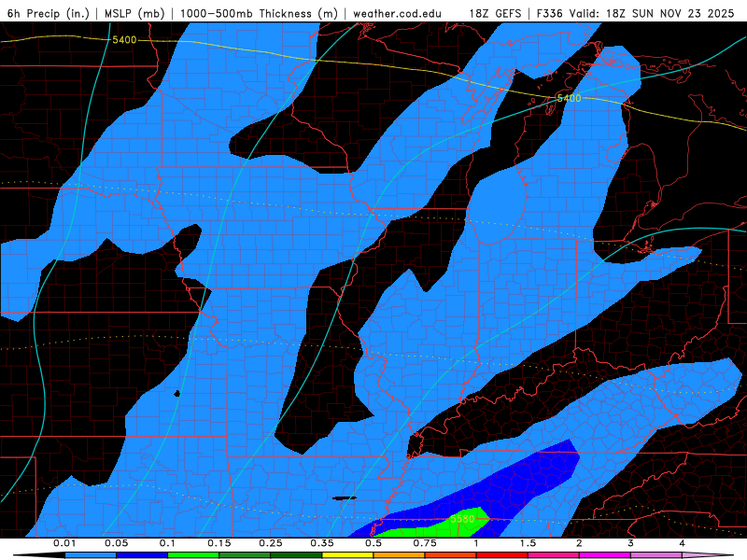
Task: Click the 'weather.cod.edu' header text
Action: click(397, 13)
